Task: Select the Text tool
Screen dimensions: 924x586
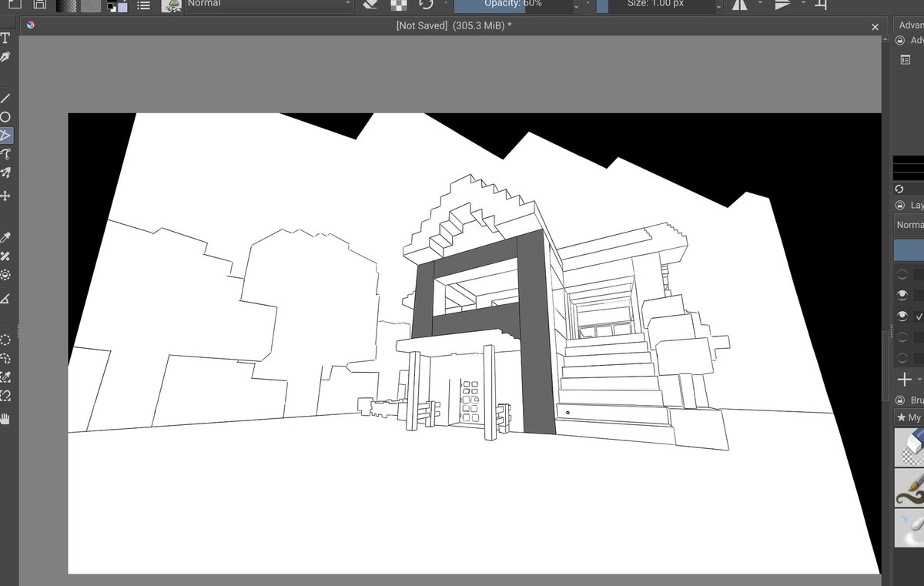Action: tap(5, 38)
